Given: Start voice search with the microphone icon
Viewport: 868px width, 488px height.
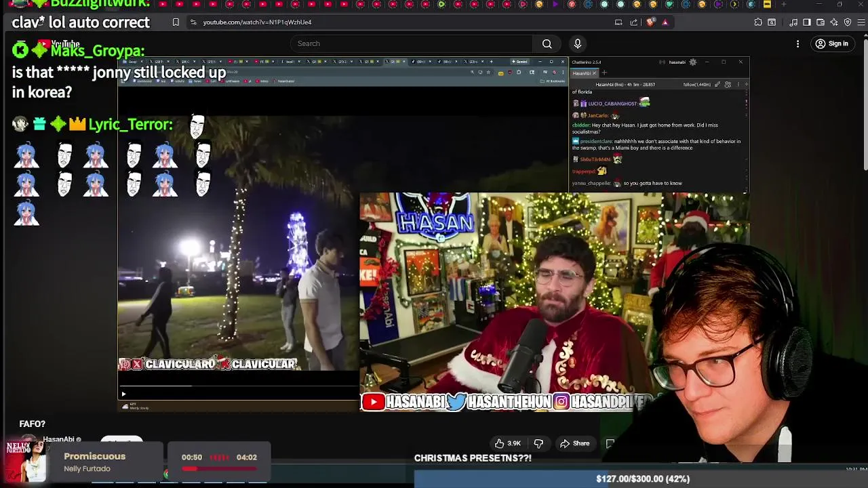Looking at the screenshot, I should pos(578,43).
